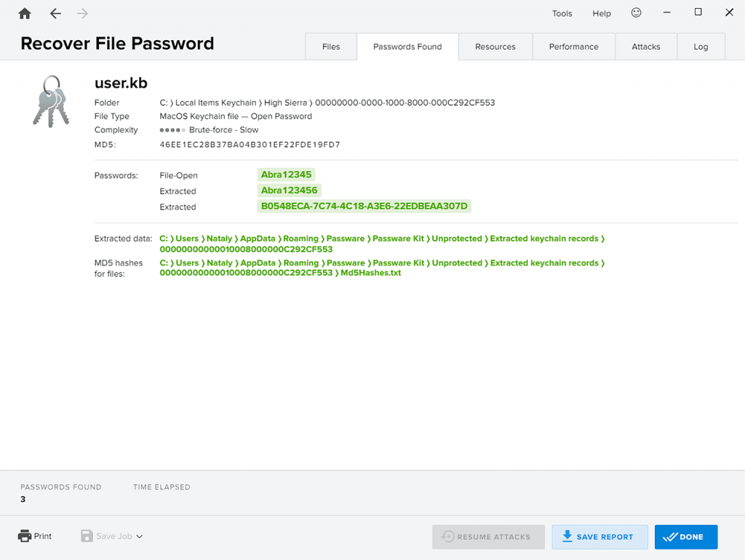This screenshot has width=745, height=560.
Task: Open the feedback smiley face icon
Action: (x=636, y=13)
